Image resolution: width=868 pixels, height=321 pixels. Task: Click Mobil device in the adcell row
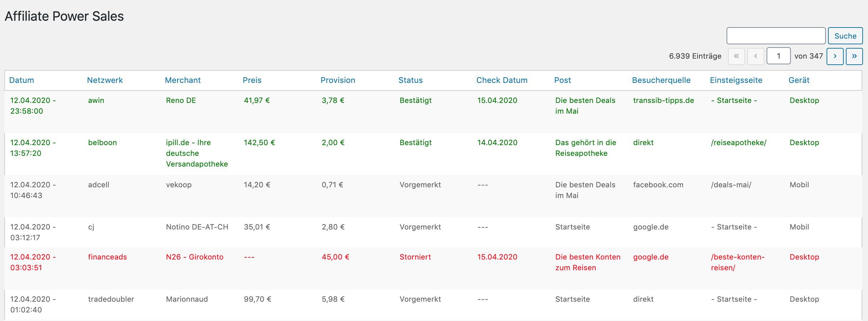[x=799, y=185]
